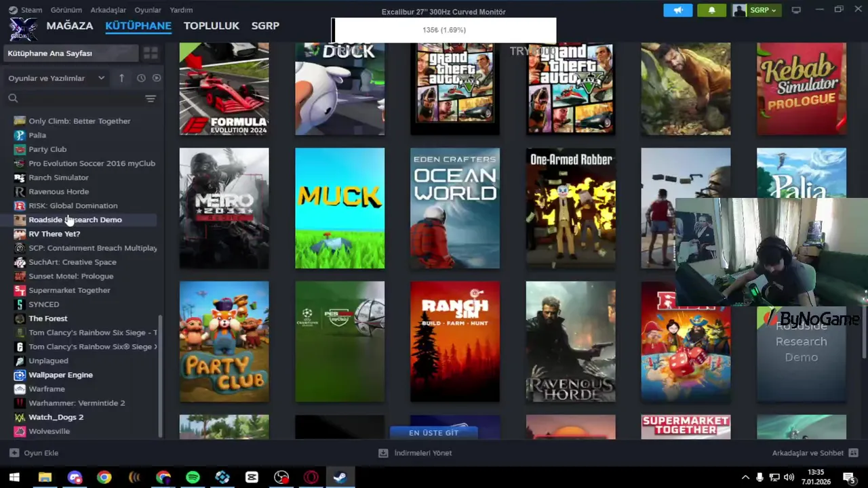This screenshot has width=868, height=488.
Task: Filter ready-to-play games via play icon
Action: coord(157,78)
